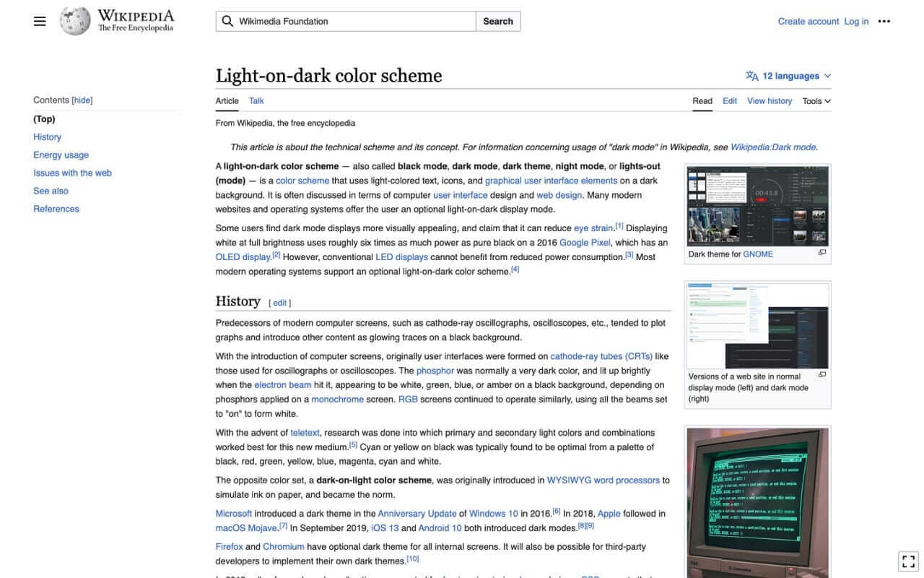Viewport: 924px width, 578px height.
Task: Go to History in contents sidebar
Action: point(47,137)
